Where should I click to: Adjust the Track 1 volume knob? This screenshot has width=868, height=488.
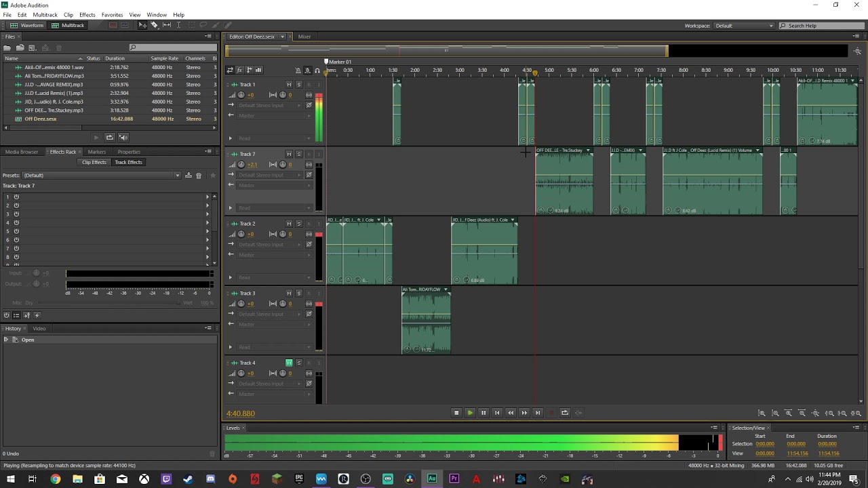(241, 95)
